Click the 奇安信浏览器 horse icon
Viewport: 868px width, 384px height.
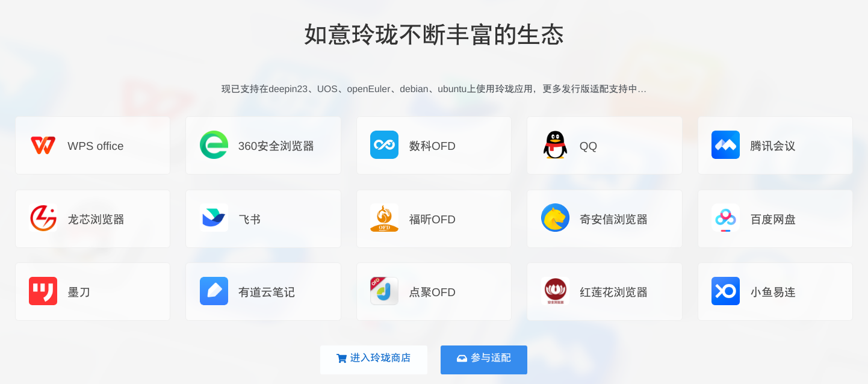coord(555,218)
